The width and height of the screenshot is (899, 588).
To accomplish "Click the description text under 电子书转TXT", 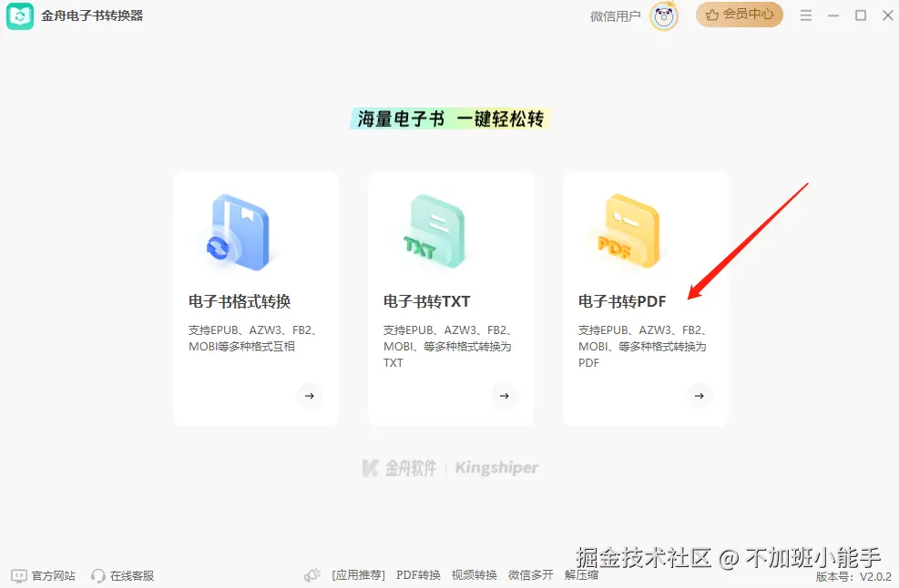I will click(448, 346).
